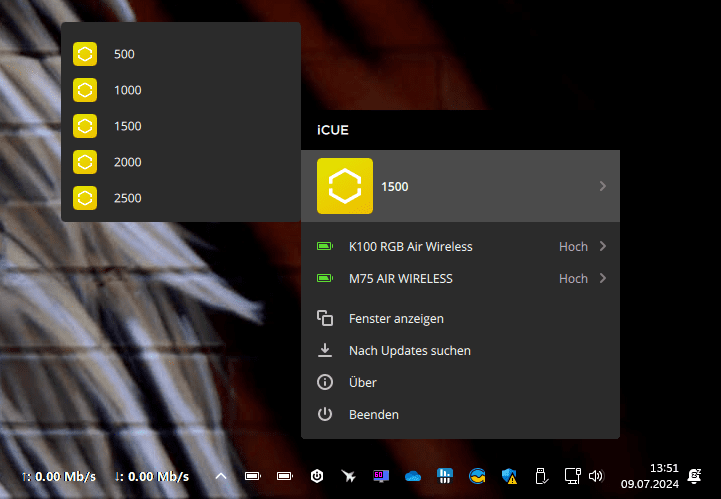Open the iCUE tray icon in taskbar
Screen dimensions: 721x499
(x=317, y=476)
